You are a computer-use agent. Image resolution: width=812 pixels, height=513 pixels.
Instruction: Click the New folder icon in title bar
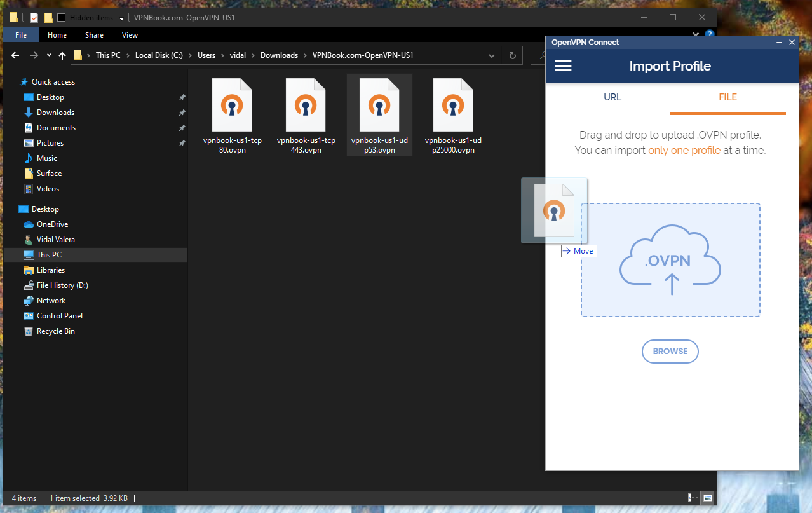click(48, 18)
